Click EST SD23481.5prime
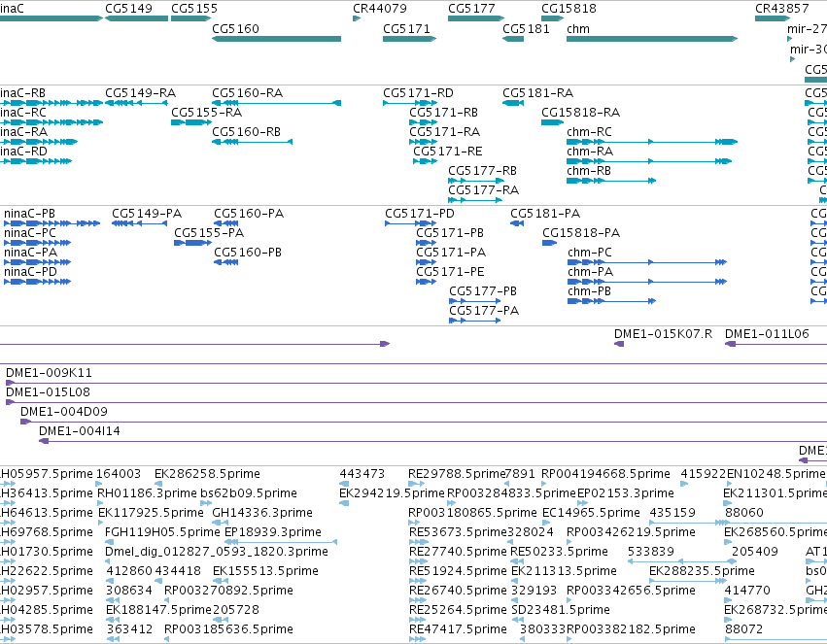827x644 pixels. tap(517, 620)
